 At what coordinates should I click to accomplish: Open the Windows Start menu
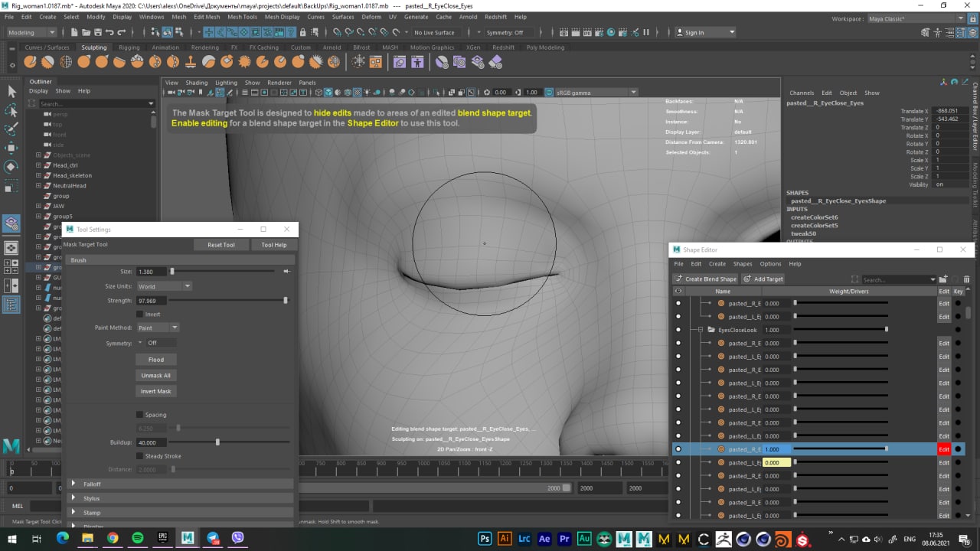tap(11, 539)
